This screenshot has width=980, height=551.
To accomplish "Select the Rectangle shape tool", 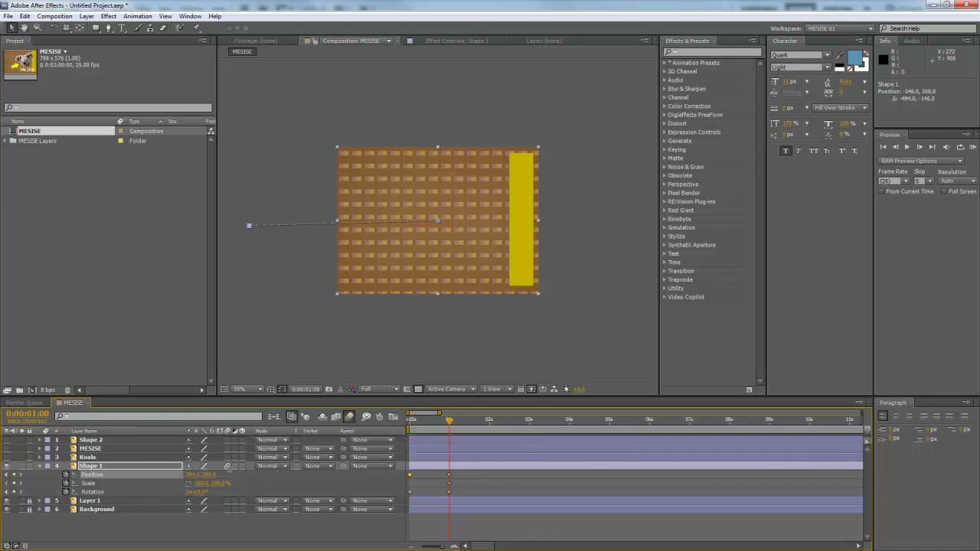I will (x=96, y=28).
